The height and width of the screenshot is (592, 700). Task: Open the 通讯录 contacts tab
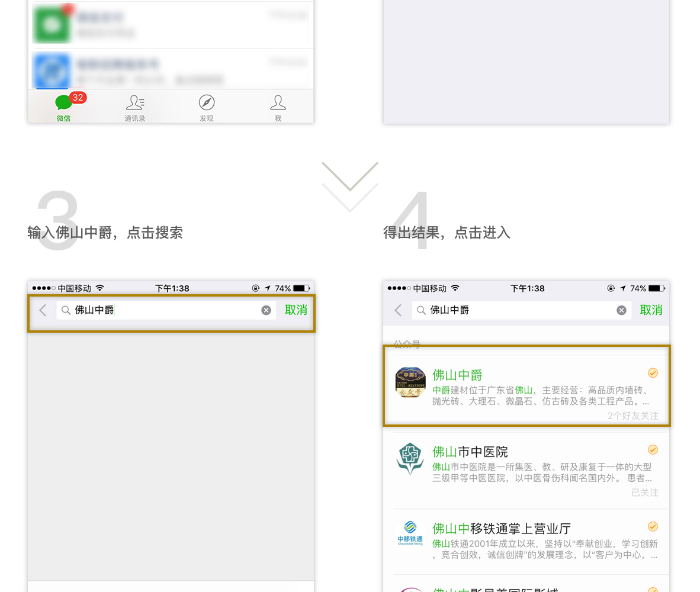click(x=135, y=107)
